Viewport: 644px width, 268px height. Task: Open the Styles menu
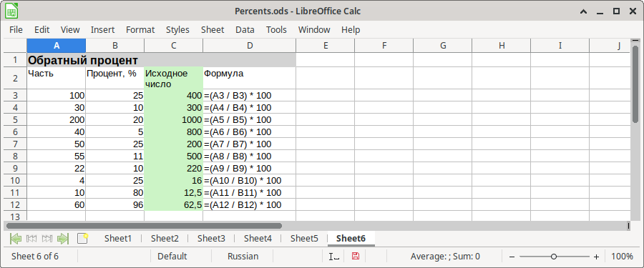pyautogui.click(x=178, y=29)
